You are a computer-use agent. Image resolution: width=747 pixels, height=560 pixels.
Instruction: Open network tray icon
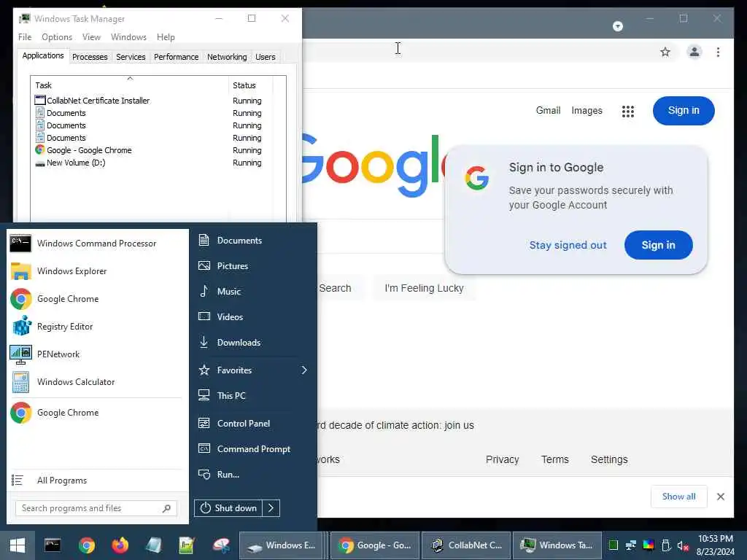pyautogui.click(x=631, y=545)
